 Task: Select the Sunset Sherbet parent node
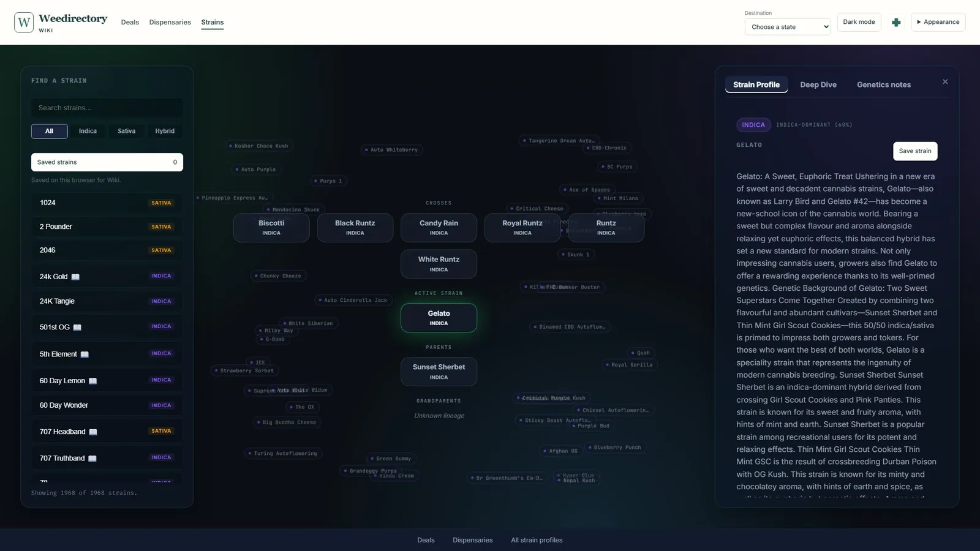tap(439, 372)
